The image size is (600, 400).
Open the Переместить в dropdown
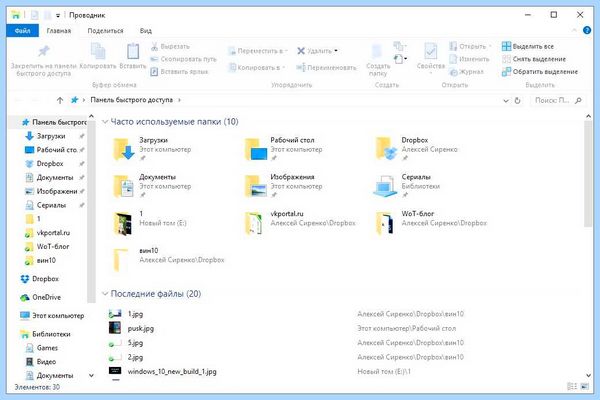pyautogui.click(x=258, y=51)
